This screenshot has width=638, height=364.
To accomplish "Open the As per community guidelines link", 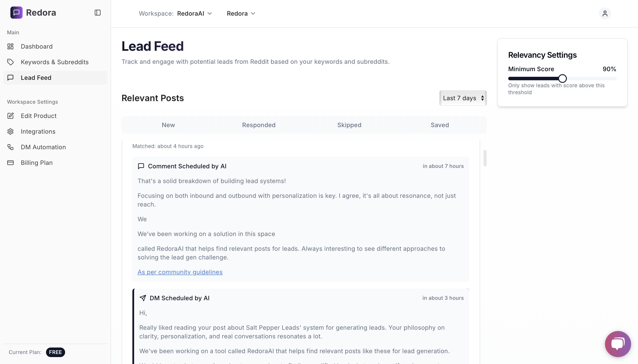I will (x=180, y=272).
